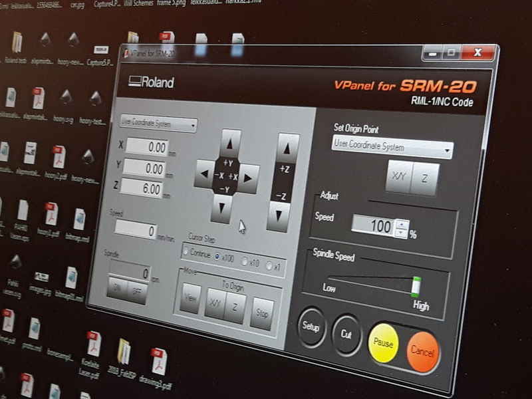
Task: Select the hoopy-svg desktop icon
Action: point(65,106)
